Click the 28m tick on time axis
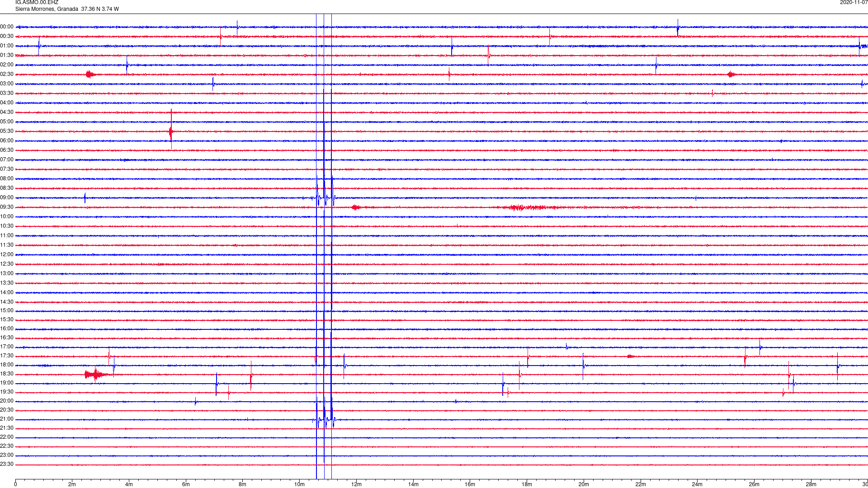This screenshot has width=868, height=488. (811, 485)
